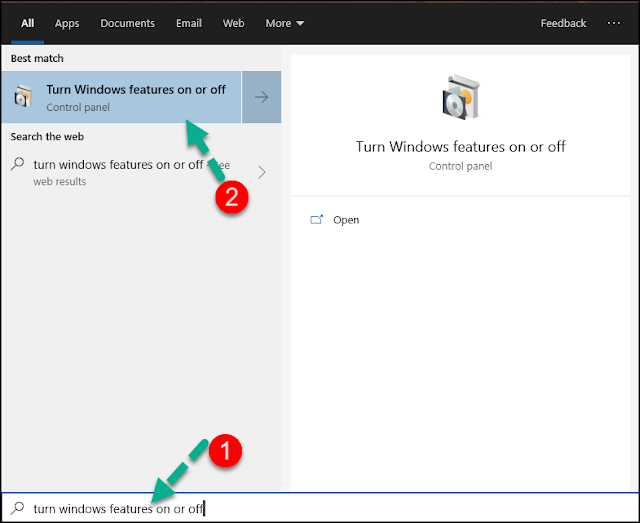Expand the best match arrow button
The height and width of the screenshot is (523, 640).
click(x=261, y=97)
